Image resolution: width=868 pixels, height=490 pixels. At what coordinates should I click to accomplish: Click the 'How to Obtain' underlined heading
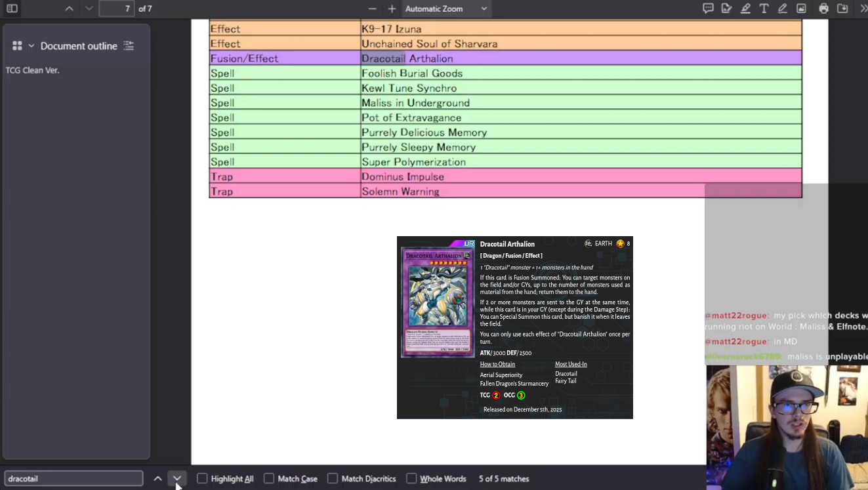click(497, 364)
